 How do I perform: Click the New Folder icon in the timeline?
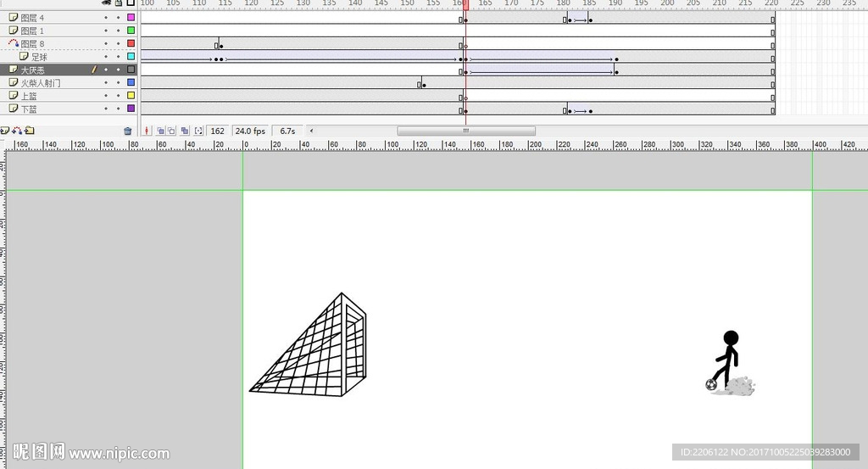(x=30, y=131)
